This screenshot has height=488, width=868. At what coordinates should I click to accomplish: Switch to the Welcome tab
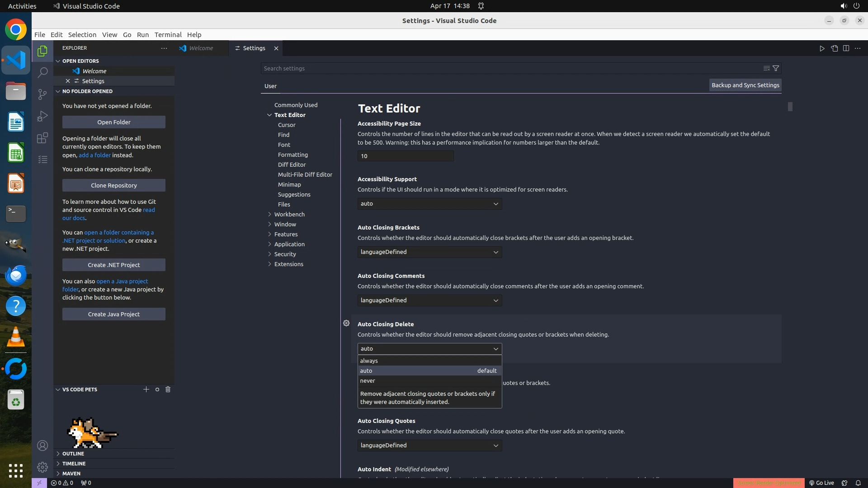[201, 48]
